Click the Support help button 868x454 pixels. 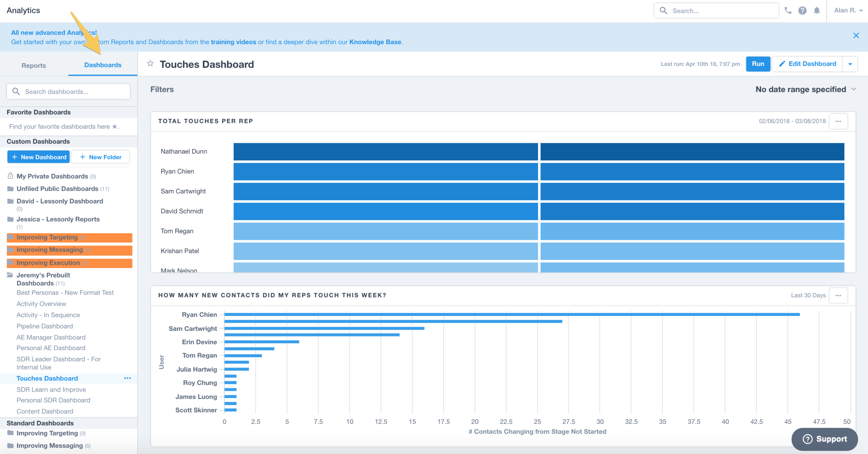[x=824, y=439]
